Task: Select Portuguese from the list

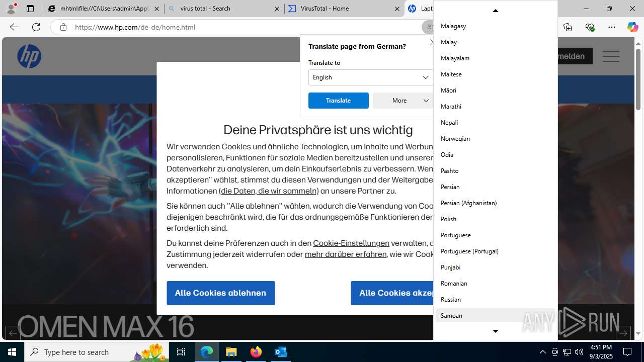Action: pos(495,235)
